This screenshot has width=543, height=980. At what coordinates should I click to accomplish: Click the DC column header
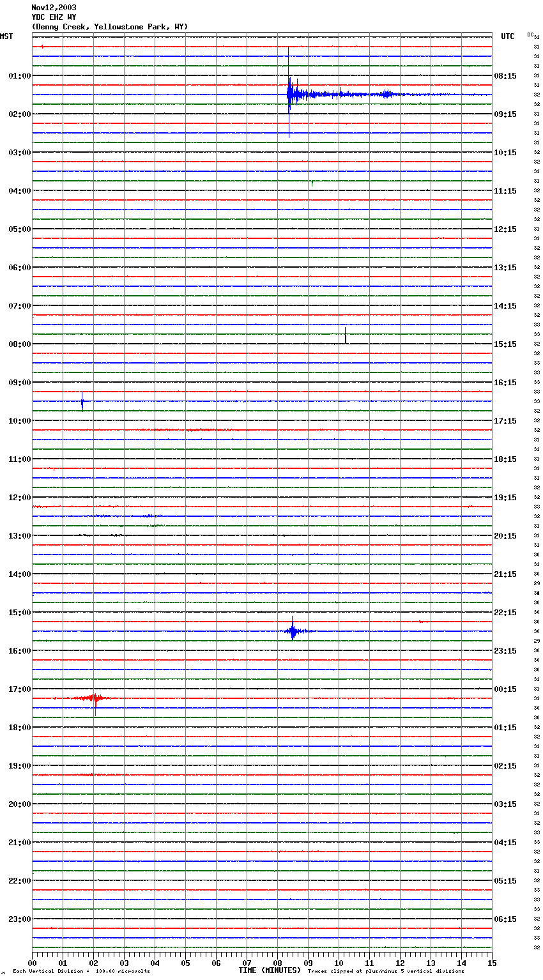(530, 34)
